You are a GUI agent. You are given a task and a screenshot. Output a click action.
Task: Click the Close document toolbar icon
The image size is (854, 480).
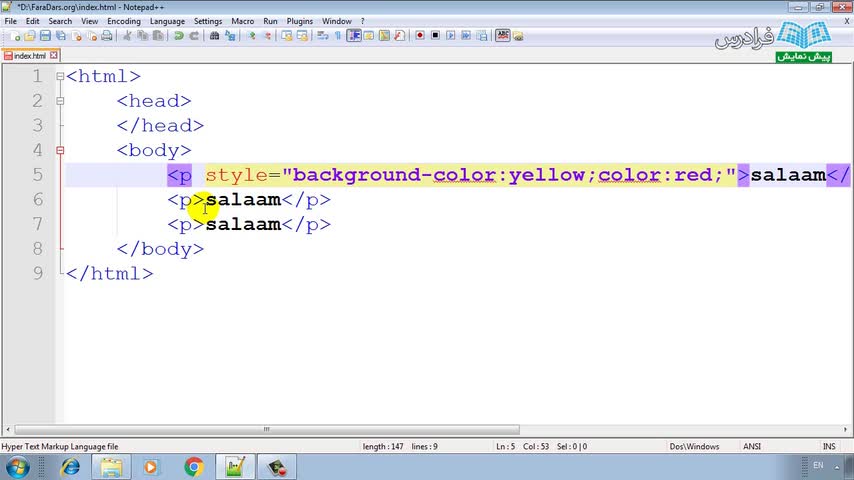76,36
